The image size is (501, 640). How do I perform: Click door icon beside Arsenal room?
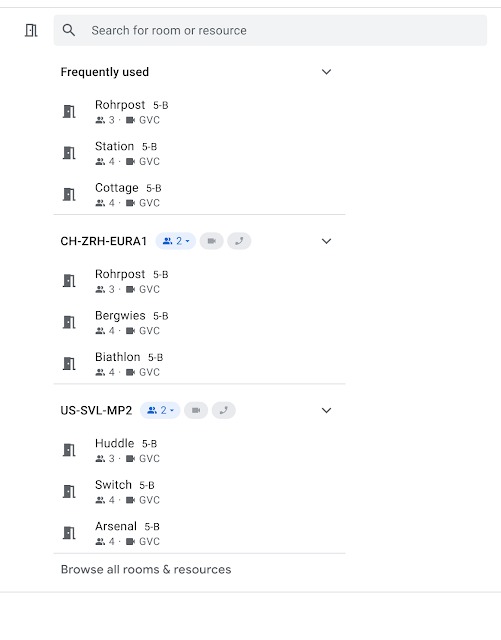pyautogui.click(x=69, y=533)
